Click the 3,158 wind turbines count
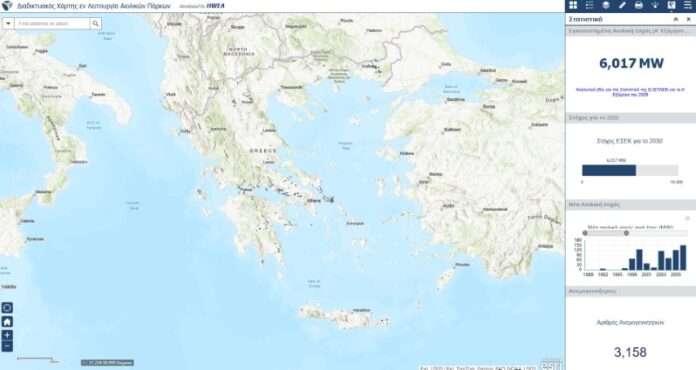 pyautogui.click(x=630, y=352)
